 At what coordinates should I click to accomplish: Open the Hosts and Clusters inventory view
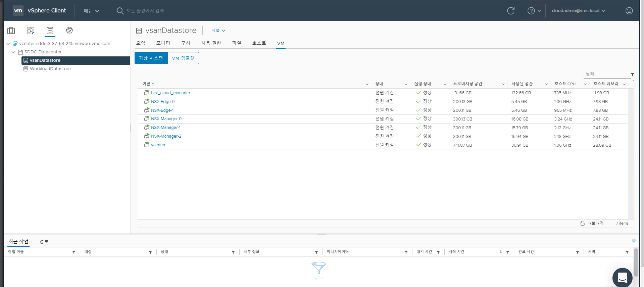pyautogui.click(x=11, y=31)
